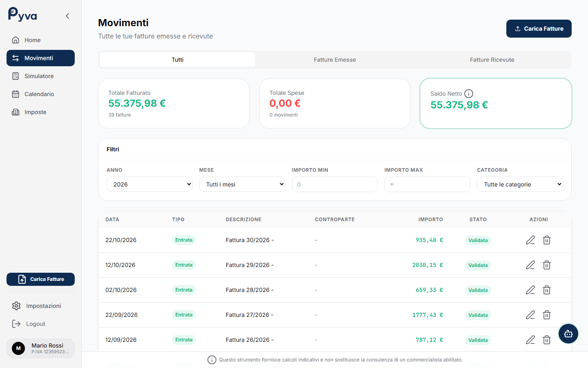Screen dimensions: 588x368
Task: Focus the Importo Min input field
Action: (x=334, y=184)
